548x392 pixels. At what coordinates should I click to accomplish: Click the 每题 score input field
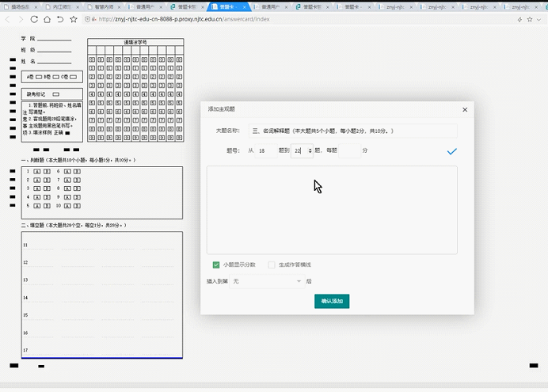point(349,150)
